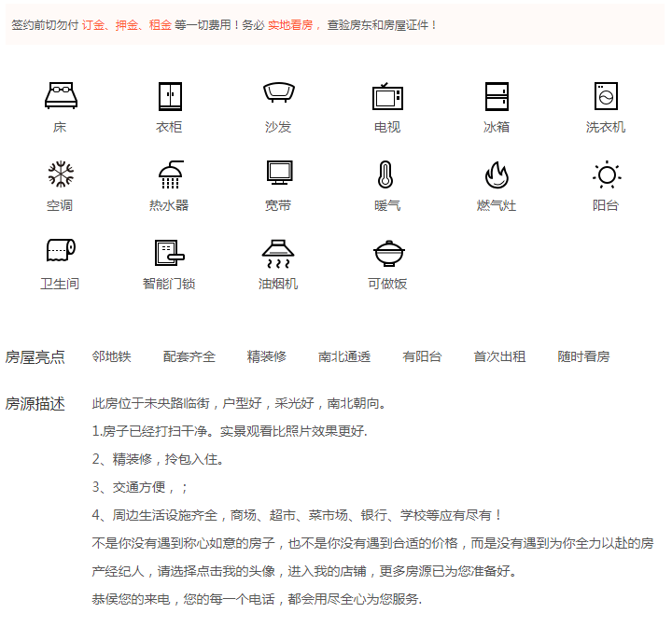672x641 pixels.
Task: Click the 热水器 label text
Action: click(169, 205)
